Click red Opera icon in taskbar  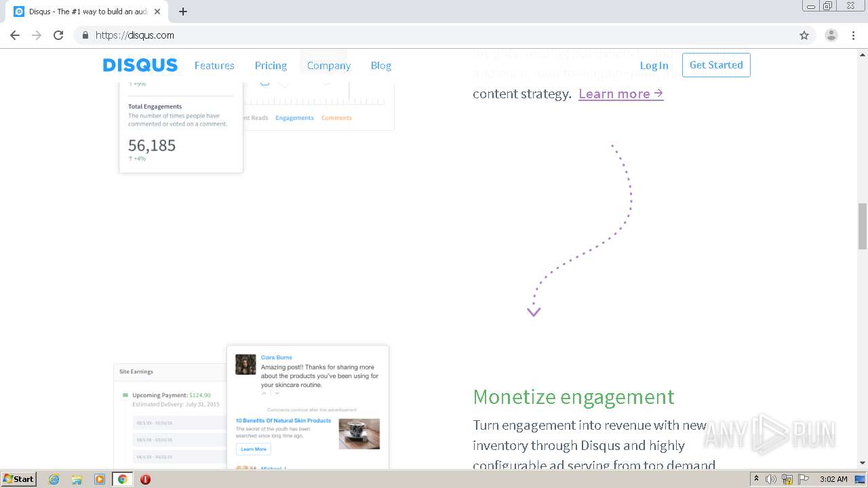click(x=145, y=479)
